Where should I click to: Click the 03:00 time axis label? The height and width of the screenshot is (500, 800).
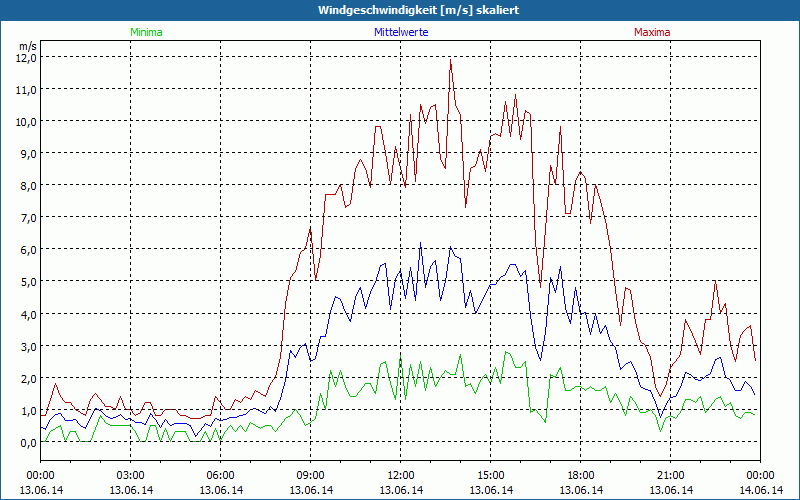pyautogui.click(x=131, y=476)
